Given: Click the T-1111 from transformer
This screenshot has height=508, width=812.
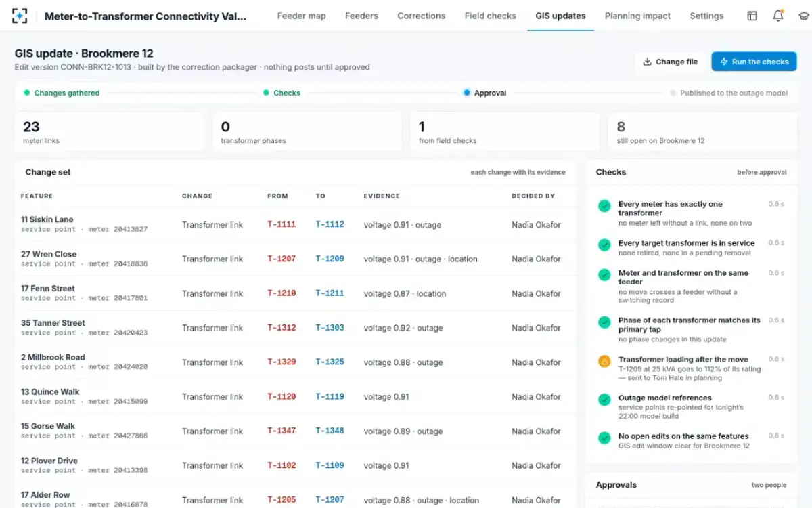Looking at the screenshot, I should [281, 224].
